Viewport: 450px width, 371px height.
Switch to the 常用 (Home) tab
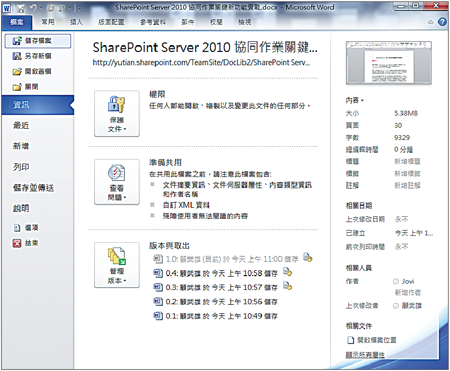pos(48,22)
